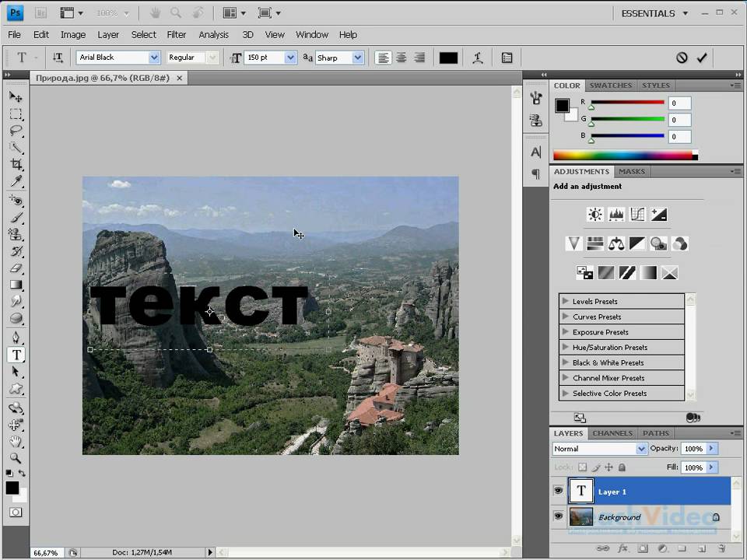Open the layer style fx menu
Viewport: 747px width, 560px height.
pyautogui.click(x=622, y=548)
